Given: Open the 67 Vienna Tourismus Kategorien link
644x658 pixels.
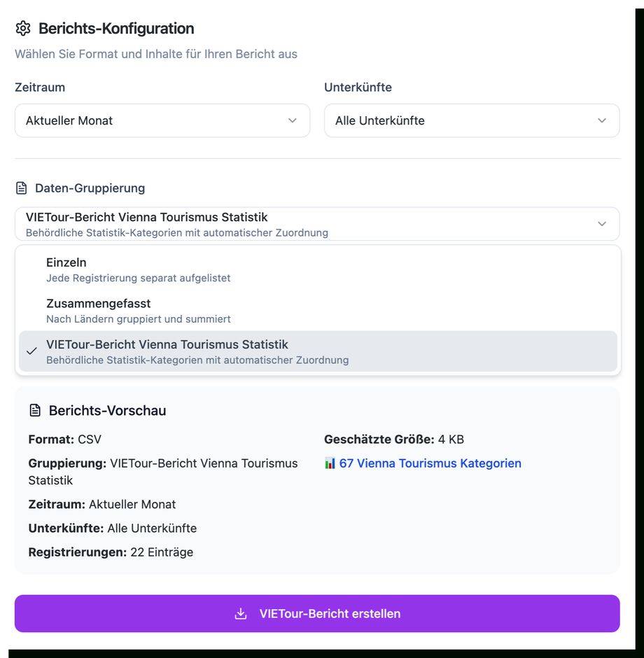Looking at the screenshot, I should click(430, 463).
